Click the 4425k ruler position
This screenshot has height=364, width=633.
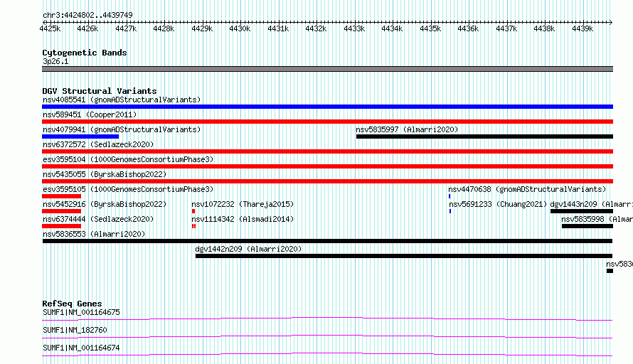tap(50, 28)
